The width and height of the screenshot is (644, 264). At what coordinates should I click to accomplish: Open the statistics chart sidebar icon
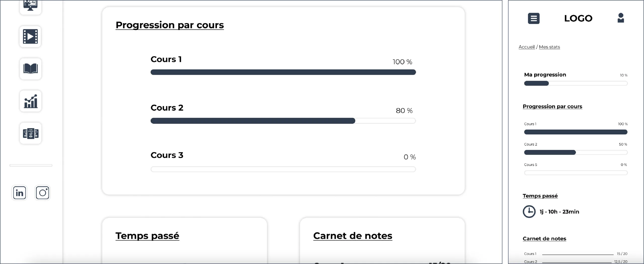pos(30,101)
